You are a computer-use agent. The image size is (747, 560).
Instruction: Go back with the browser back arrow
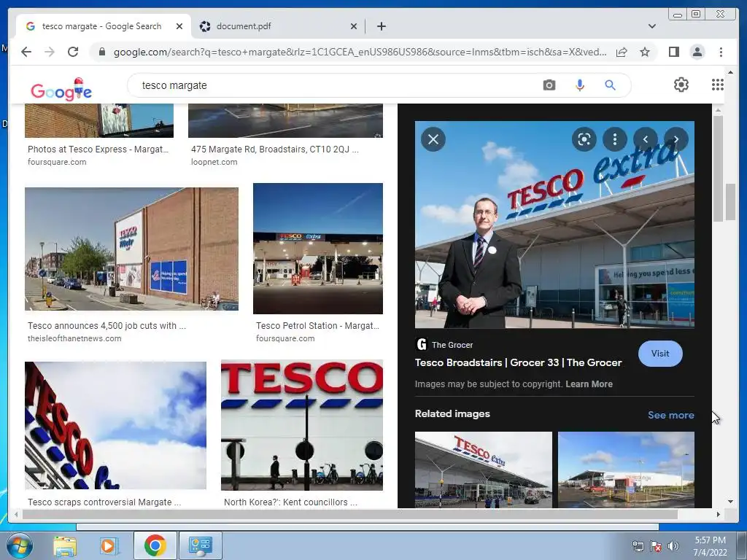(x=26, y=52)
